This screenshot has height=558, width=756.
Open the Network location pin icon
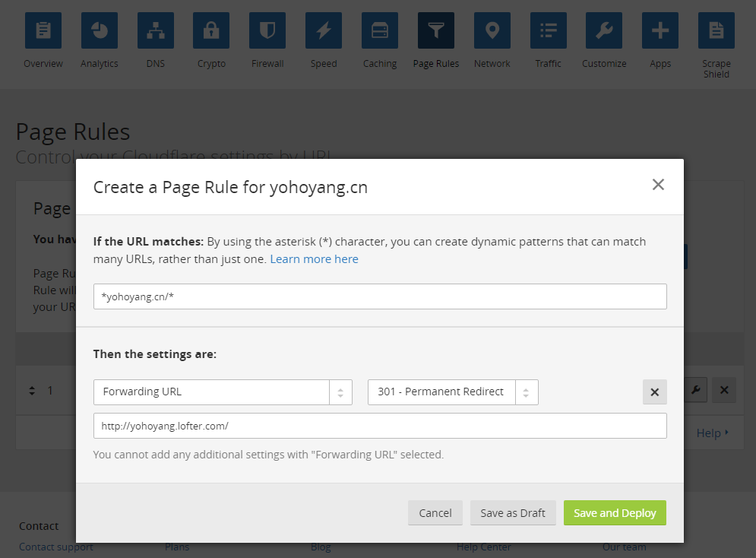point(492,31)
